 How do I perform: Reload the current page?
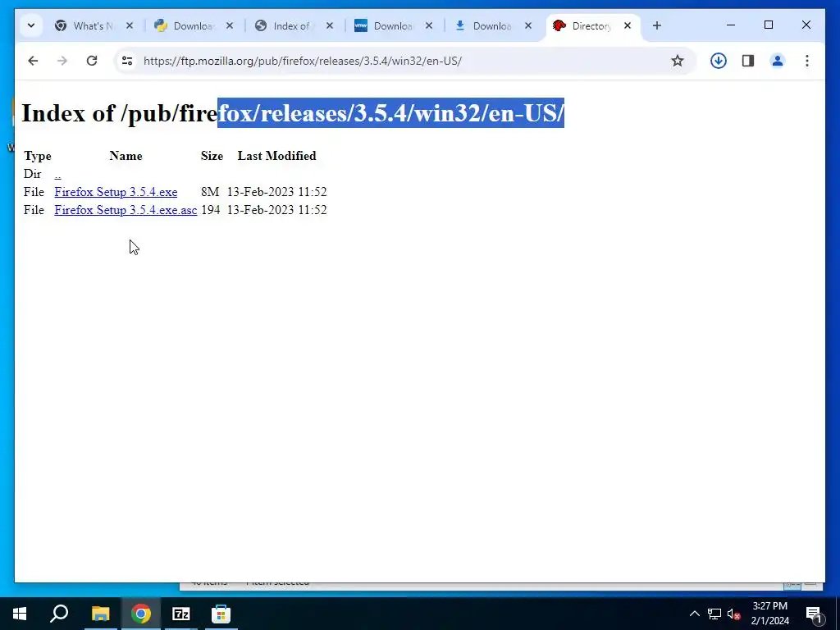92,61
